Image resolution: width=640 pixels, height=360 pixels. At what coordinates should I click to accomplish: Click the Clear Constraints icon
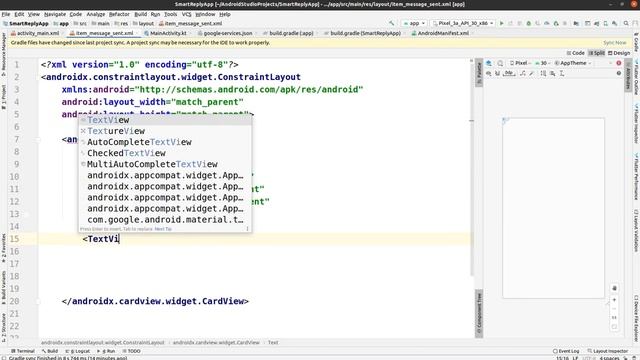[x=522, y=73]
